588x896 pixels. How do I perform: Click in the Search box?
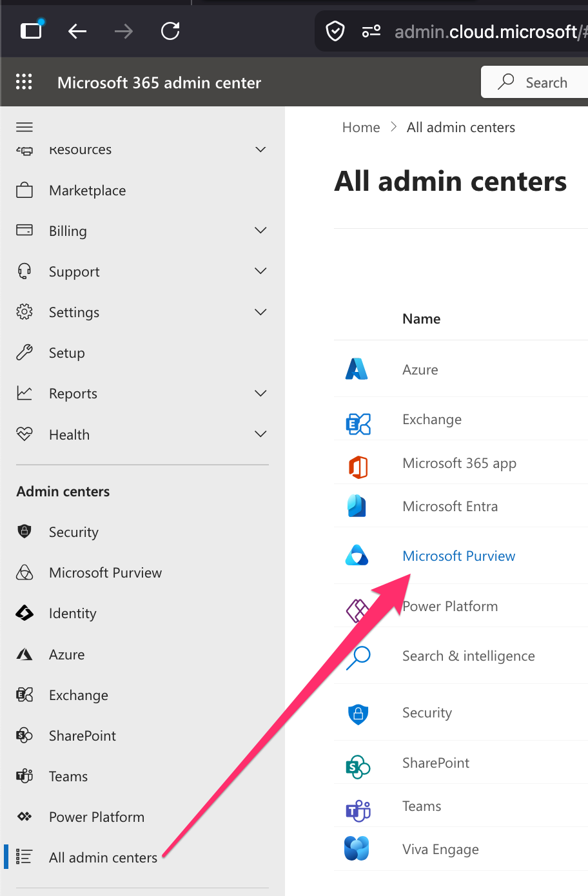click(x=534, y=82)
